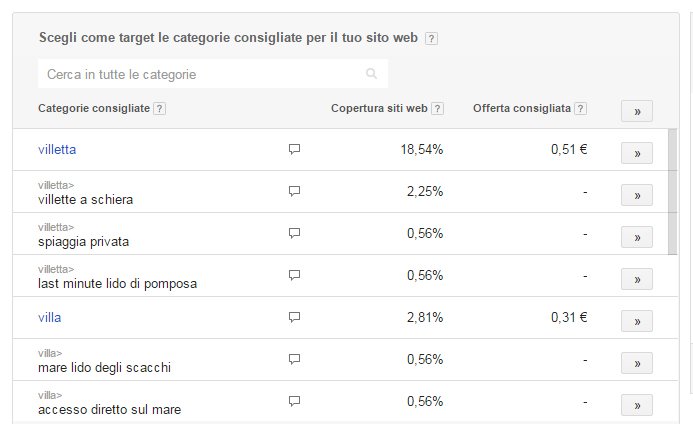Add villette a schiera using arrow button
The height and width of the screenshot is (424, 693).
pos(637,195)
